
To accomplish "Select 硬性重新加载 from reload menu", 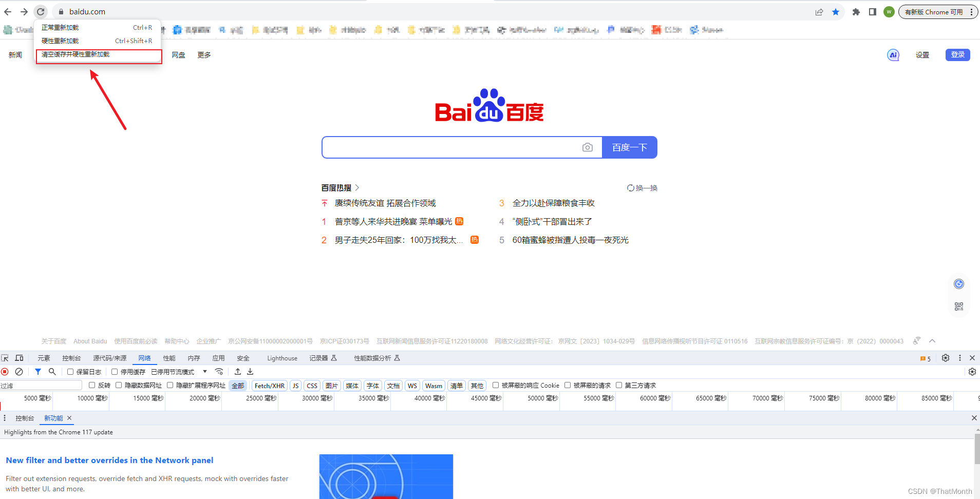I will coord(97,41).
